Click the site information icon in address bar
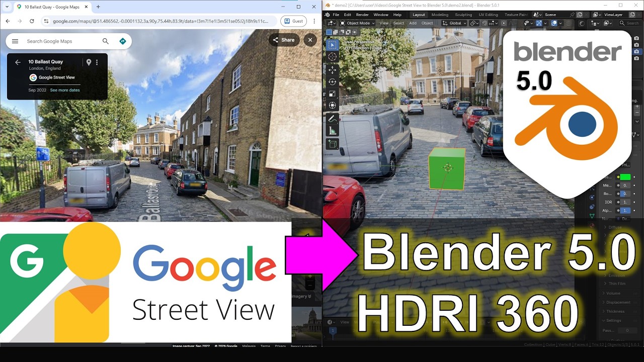 (46, 21)
